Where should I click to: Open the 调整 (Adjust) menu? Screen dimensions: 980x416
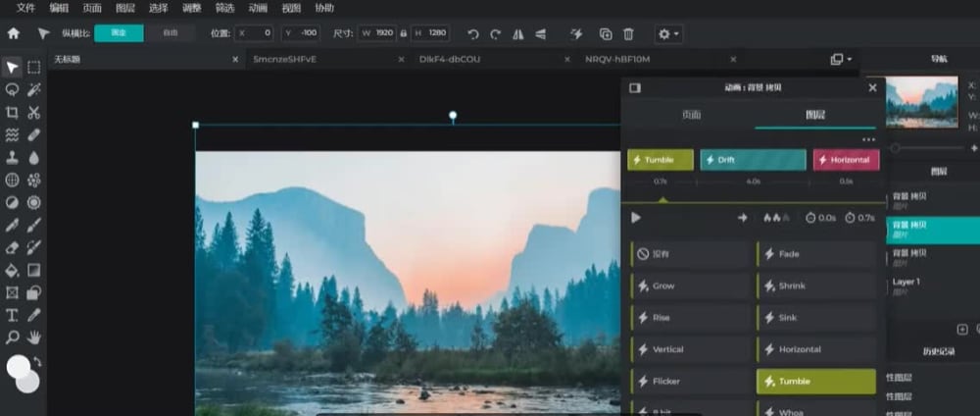point(191,8)
